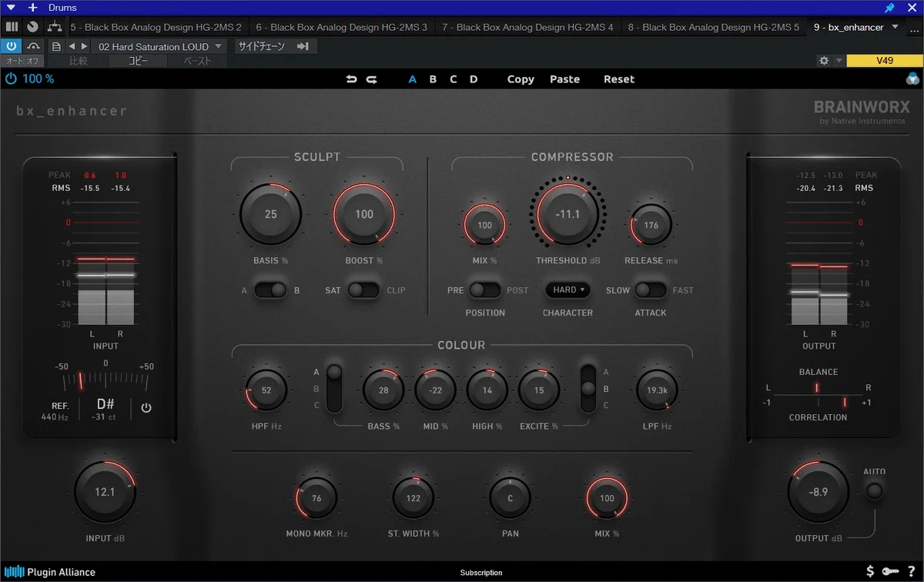Toggle the Sculpt A/B switch
This screenshot has height=582, width=924.
(269, 290)
